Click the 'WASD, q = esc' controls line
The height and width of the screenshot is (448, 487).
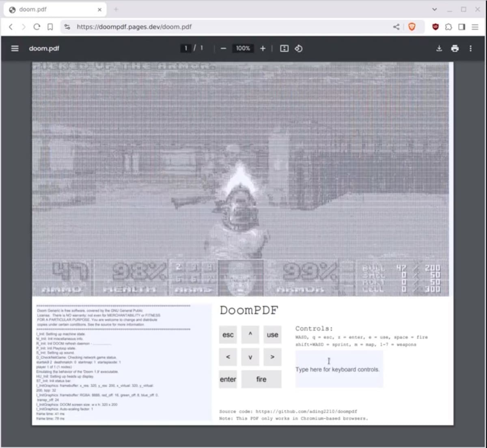pos(362,337)
